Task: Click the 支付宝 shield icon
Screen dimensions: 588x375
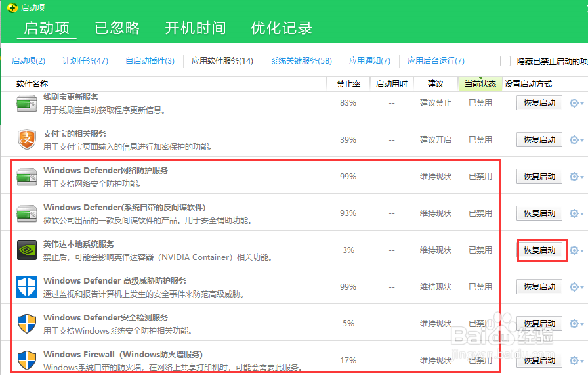Action: (x=27, y=140)
